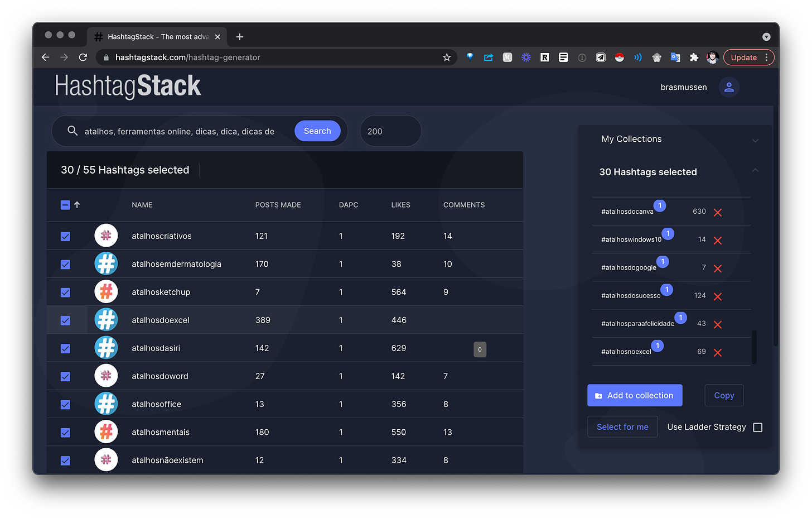Click the 200 results count field

point(390,131)
